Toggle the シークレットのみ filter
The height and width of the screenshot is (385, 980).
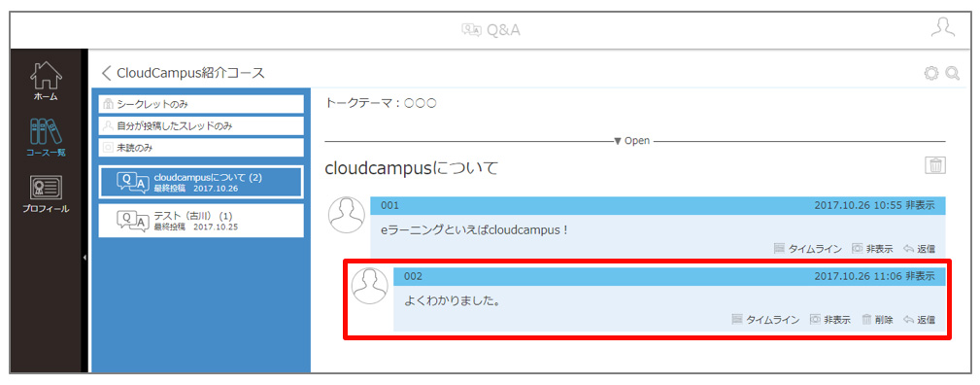201,104
